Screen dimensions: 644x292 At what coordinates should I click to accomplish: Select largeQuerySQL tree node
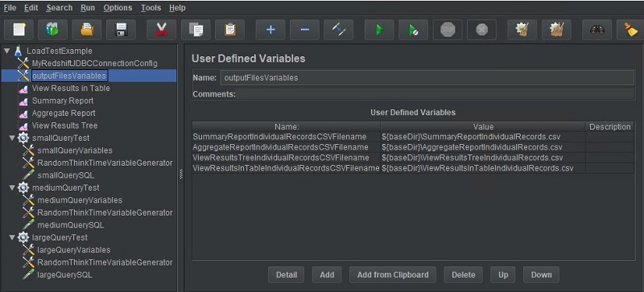coord(65,275)
